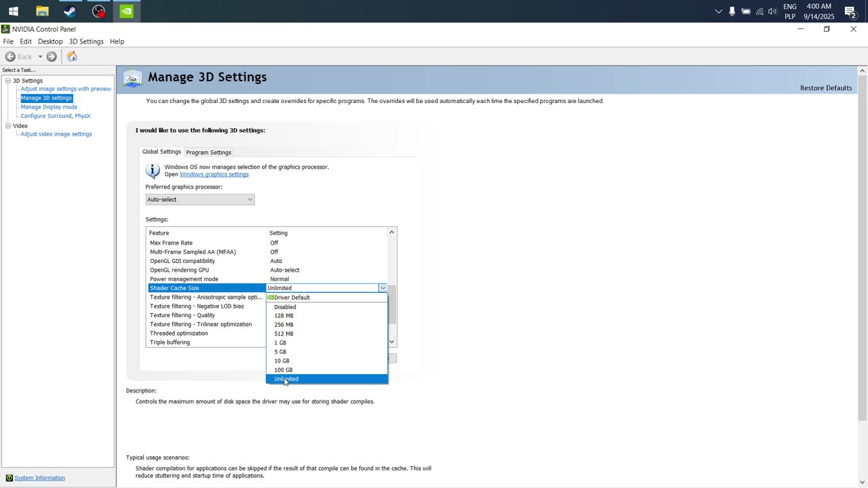This screenshot has width=868, height=488.
Task: Select Power management mode row
Action: [x=267, y=279]
